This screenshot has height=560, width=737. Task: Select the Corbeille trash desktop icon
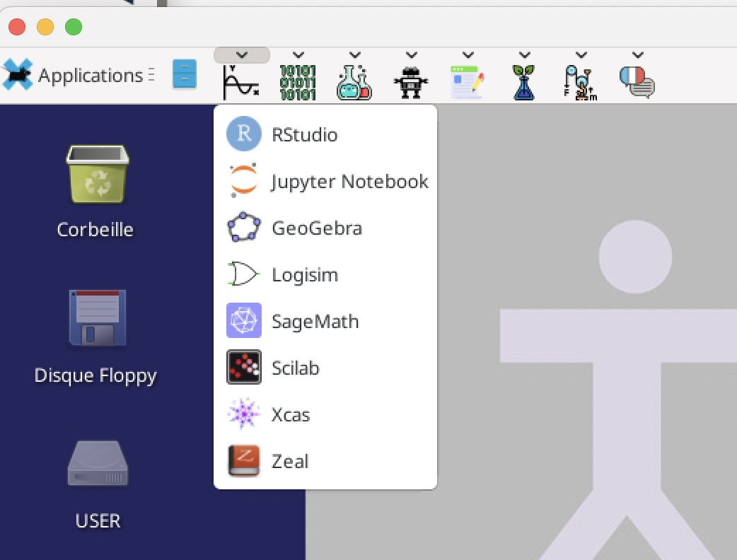96,192
